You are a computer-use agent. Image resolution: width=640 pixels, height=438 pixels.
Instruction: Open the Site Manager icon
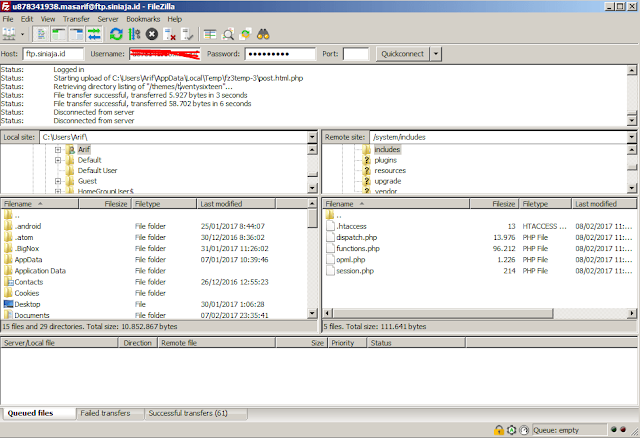(9, 34)
